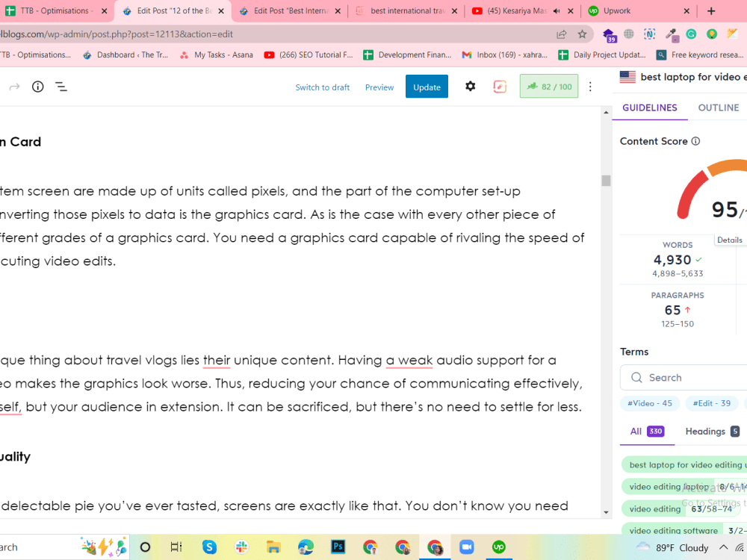Switch to the Upwork browser tab
Screen dimensions: 747x560
[x=639, y=10]
